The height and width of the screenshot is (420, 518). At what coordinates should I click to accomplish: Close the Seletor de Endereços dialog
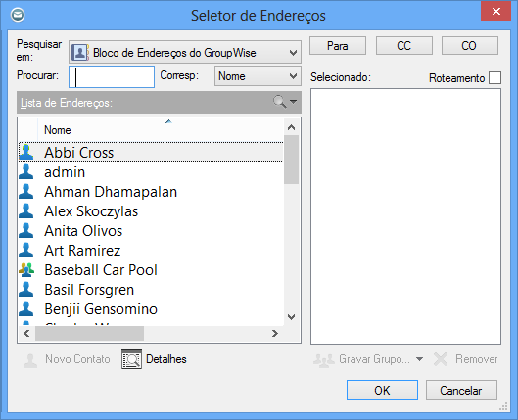pos(495,11)
